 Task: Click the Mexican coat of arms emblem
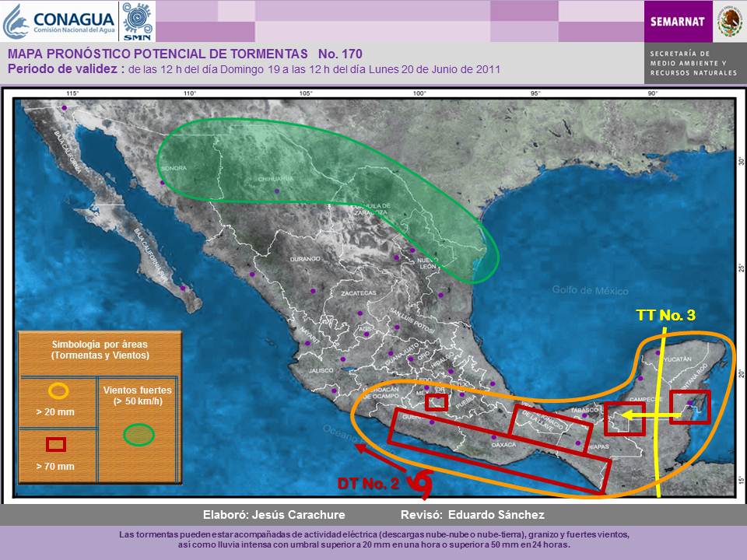(x=728, y=19)
